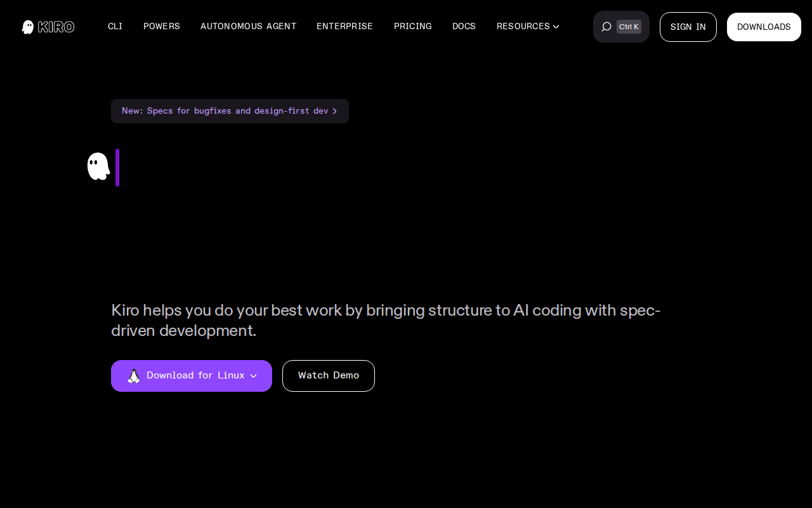Image resolution: width=812 pixels, height=508 pixels.
Task: Click the DOWNLOADS button
Action: tap(764, 27)
